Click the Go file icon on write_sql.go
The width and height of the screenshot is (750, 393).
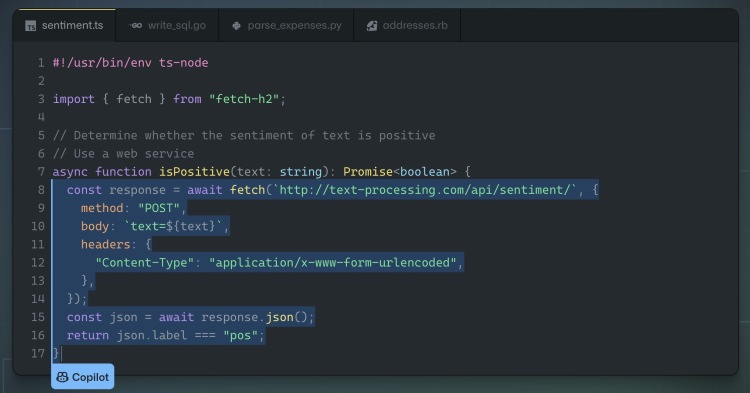(x=136, y=26)
